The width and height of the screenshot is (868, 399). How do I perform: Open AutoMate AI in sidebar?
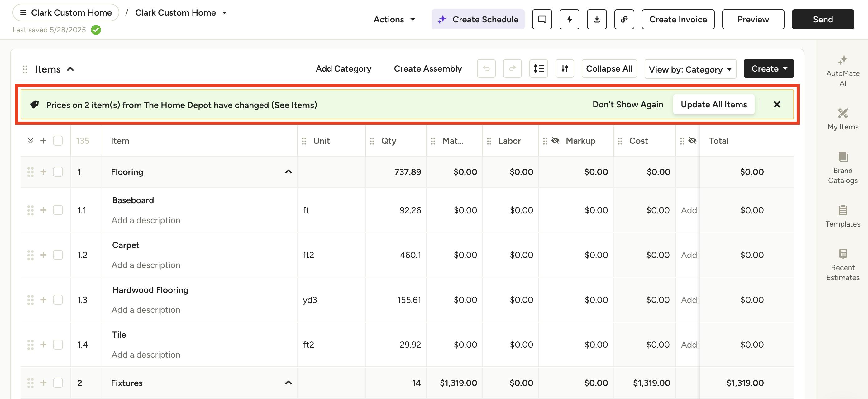coord(842,71)
